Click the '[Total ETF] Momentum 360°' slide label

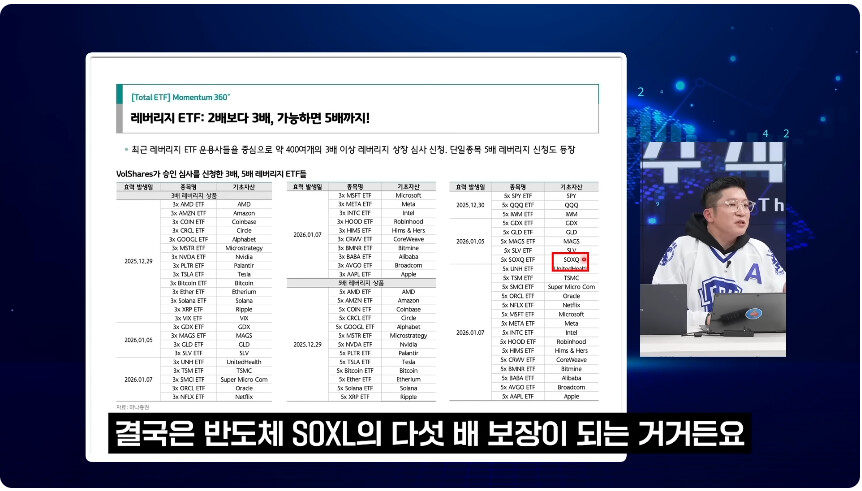(x=180, y=97)
